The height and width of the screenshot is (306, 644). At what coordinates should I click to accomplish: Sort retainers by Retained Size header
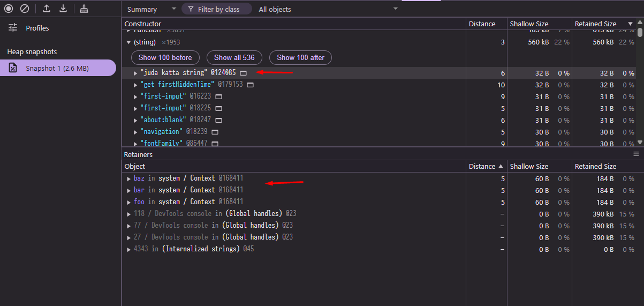608,166
